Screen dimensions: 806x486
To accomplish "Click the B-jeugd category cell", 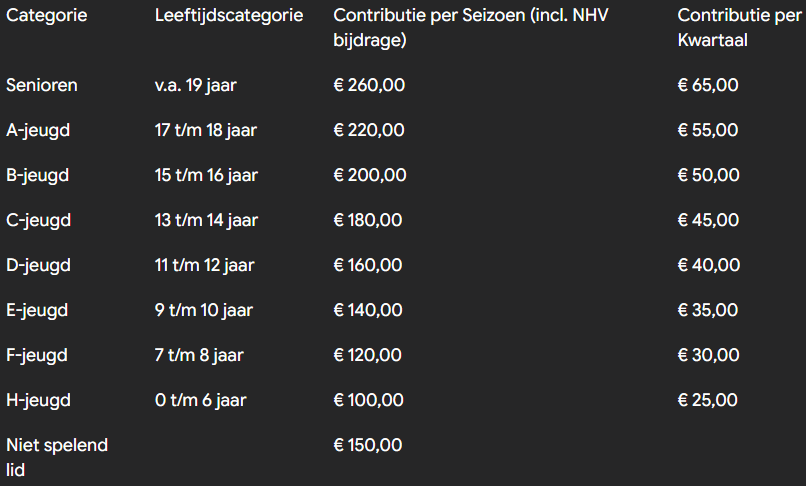I will click(x=38, y=175).
